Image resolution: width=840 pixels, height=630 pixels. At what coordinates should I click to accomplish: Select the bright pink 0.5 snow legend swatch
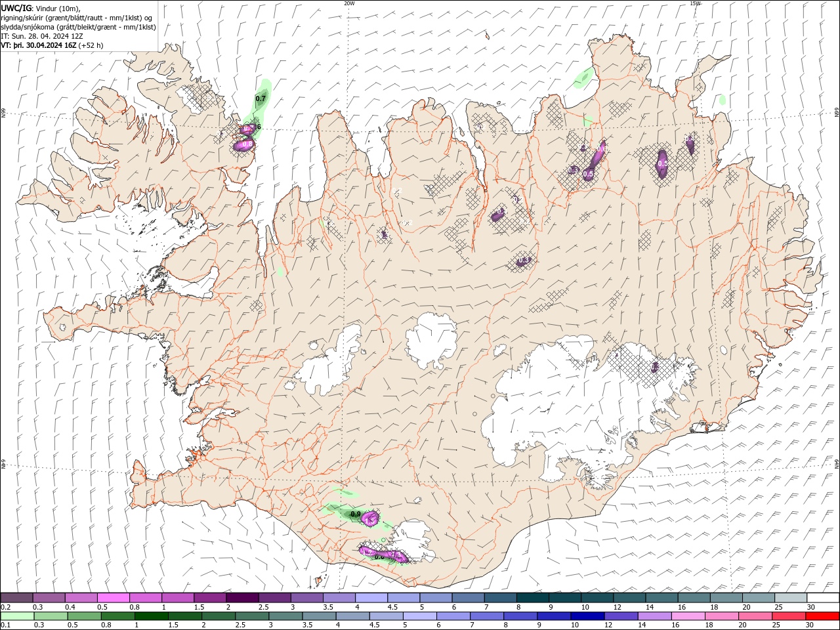(113, 598)
